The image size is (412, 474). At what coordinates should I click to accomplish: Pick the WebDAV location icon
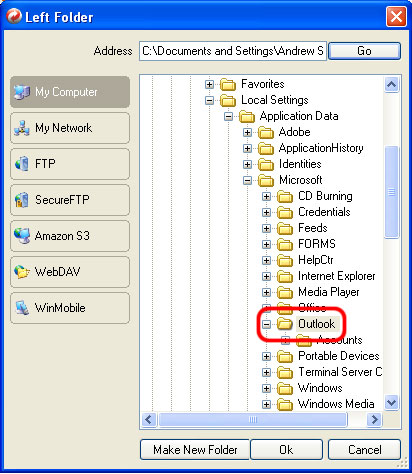tap(22, 272)
